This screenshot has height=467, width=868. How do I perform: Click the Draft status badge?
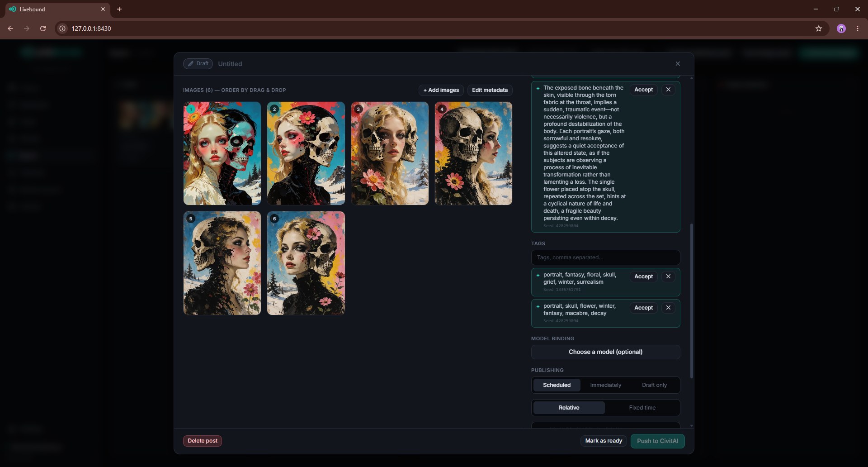pyautogui.click(x=198, y=64)
